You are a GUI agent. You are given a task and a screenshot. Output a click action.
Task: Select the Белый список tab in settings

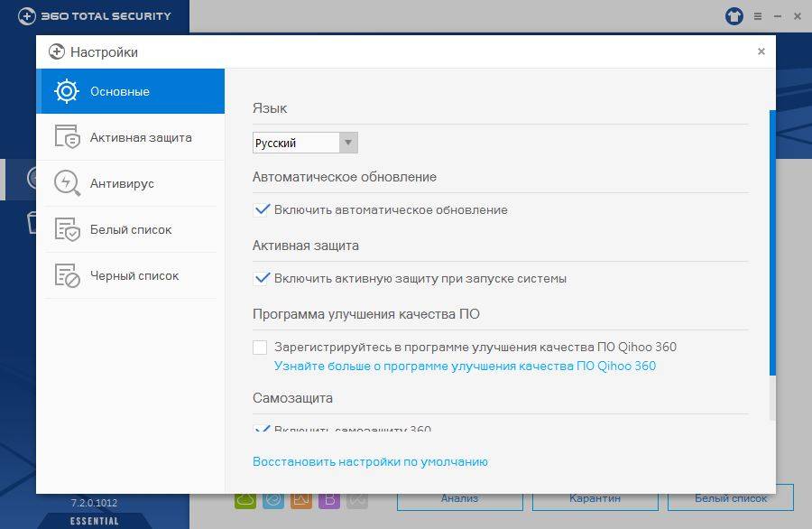point(131,229)
